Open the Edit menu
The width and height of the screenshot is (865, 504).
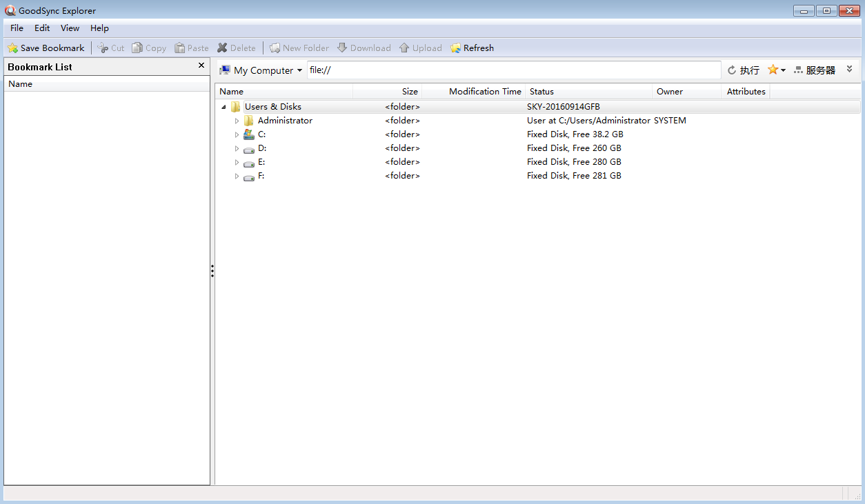tap(42, 28)
